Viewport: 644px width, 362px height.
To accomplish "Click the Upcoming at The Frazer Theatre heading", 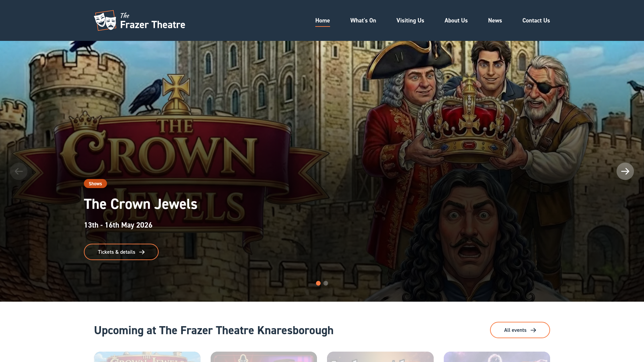I will click(214, 330).
